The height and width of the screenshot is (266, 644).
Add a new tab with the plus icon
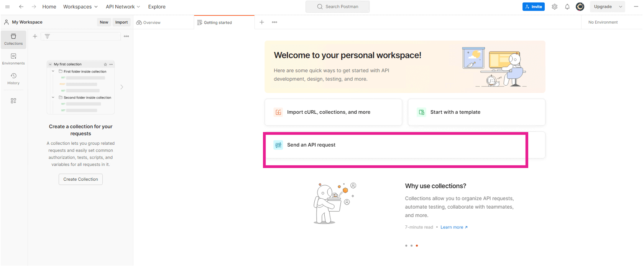pos(262,22)
